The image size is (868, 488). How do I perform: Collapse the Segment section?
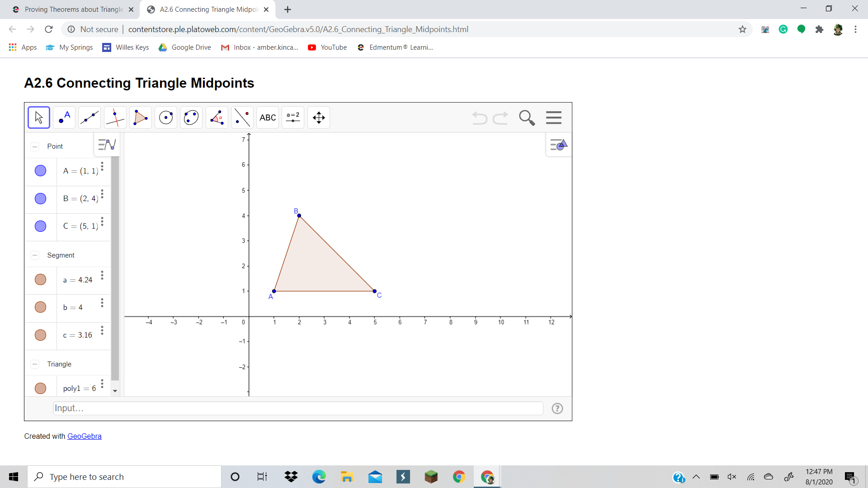tap(35, 255)
